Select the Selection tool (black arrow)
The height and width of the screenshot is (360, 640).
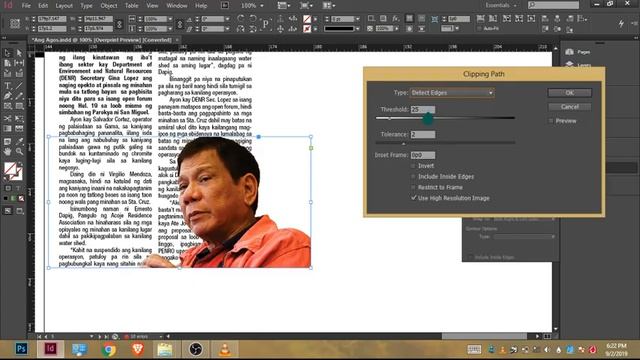tap(7, 53)
